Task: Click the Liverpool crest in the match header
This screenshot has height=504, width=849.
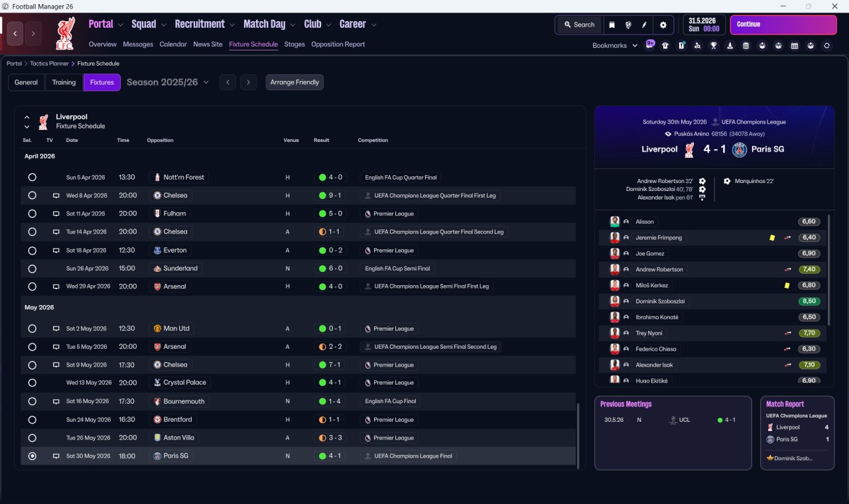Action: [x=689, y=149]
